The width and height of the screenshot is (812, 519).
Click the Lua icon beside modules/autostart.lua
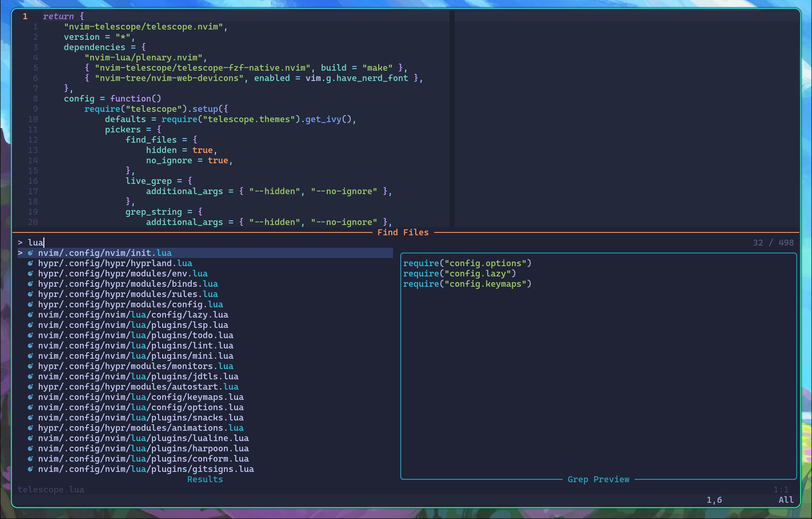30,387
